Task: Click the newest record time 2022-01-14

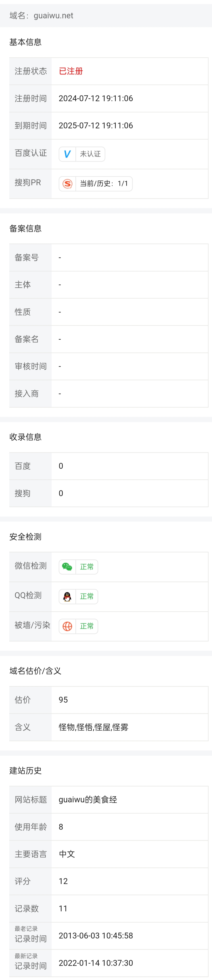Action: click(x=96, y=963)
